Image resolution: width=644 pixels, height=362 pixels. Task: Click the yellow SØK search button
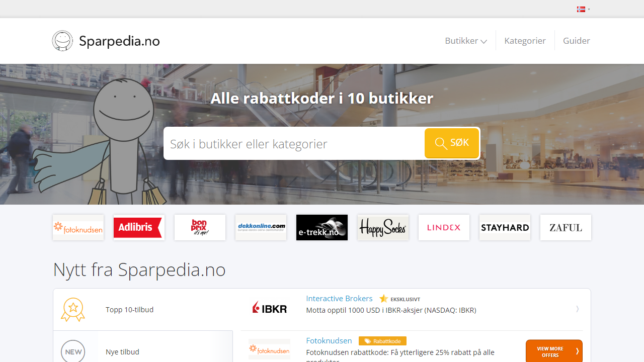pos(451,143)
